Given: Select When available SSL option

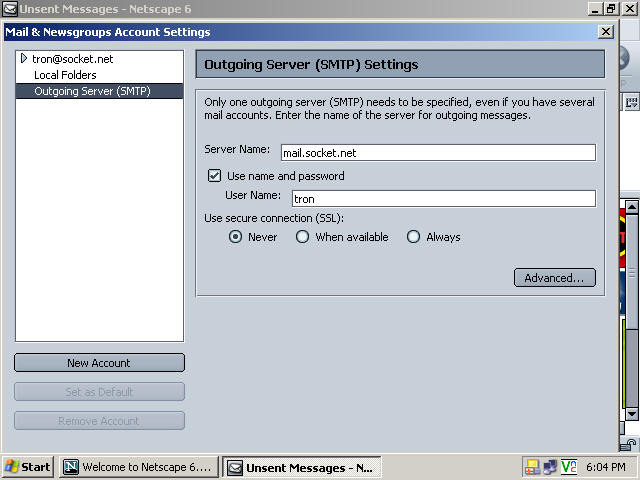Looking at the screenshot, I should (302, 237).
